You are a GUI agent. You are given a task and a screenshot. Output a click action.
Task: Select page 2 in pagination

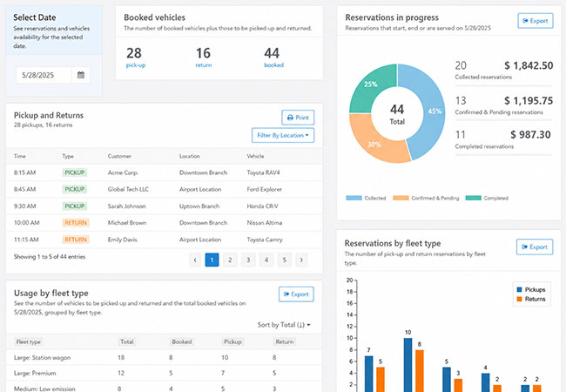(x=230, y=260)
